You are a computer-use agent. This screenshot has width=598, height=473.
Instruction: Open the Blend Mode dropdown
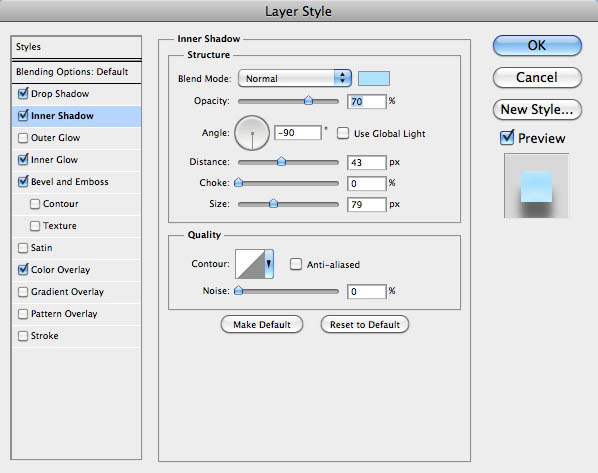pyautogui.click(x=294, y=79)
